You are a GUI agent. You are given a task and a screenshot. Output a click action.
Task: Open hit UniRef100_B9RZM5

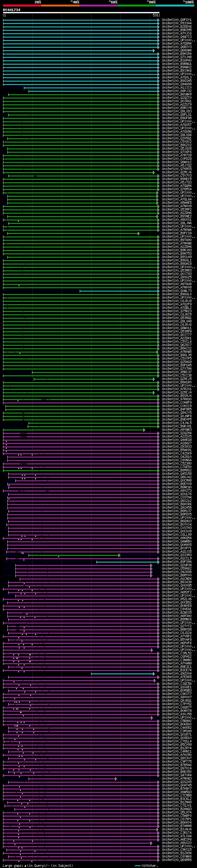click(176, 30)
